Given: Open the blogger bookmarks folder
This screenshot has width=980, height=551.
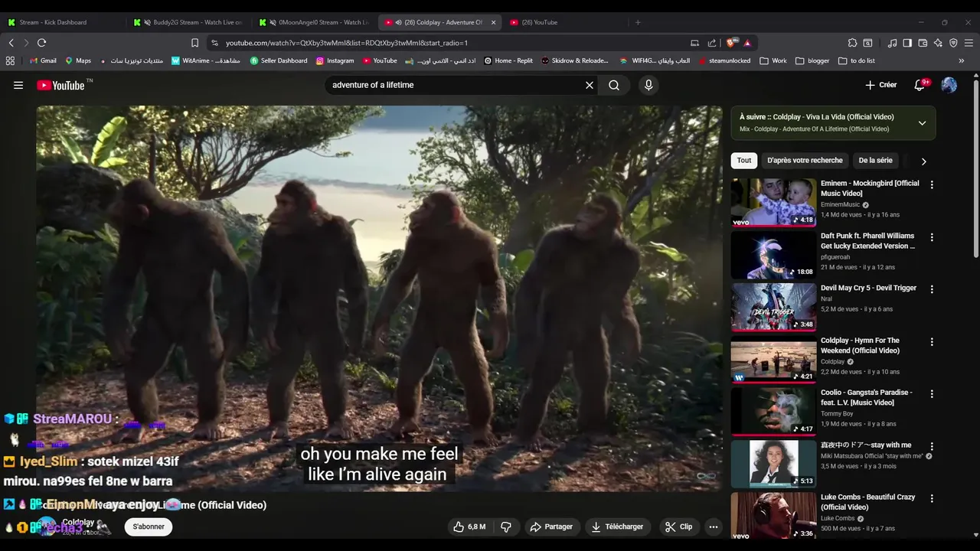Looking at the screenshot, I should [x=812, y=60].
